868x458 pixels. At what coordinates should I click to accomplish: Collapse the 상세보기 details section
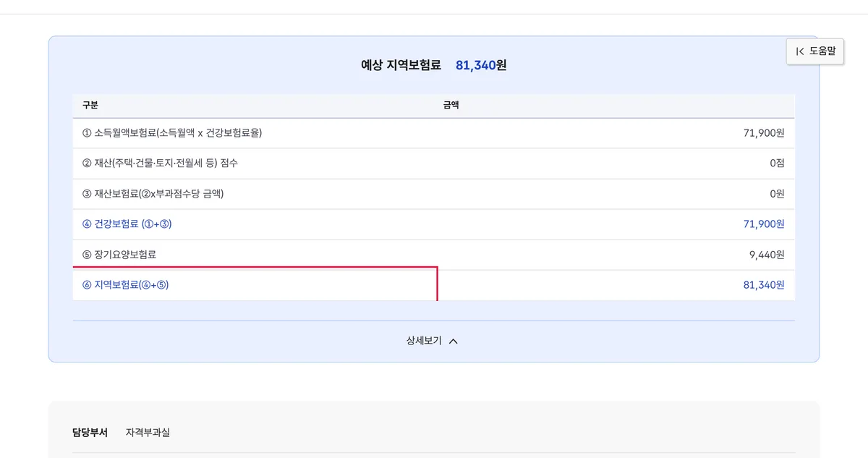pyautogui.click(x=433, y=341)
